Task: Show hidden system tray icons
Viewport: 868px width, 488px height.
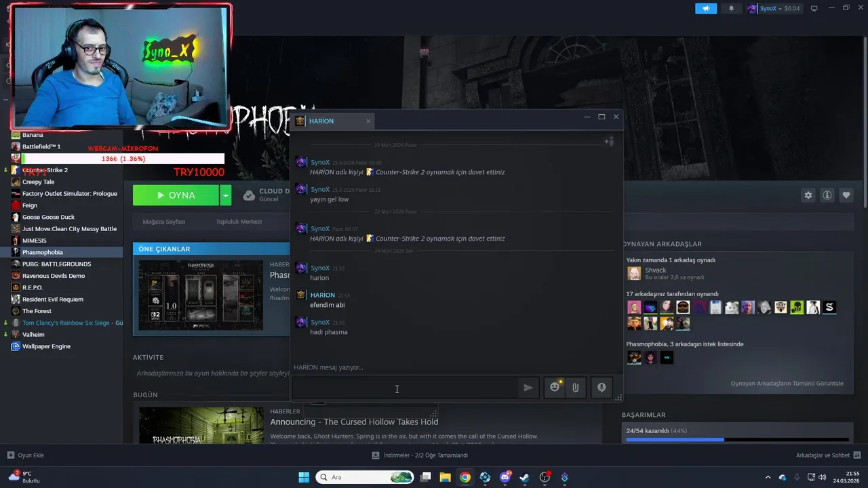Action: 768,477
